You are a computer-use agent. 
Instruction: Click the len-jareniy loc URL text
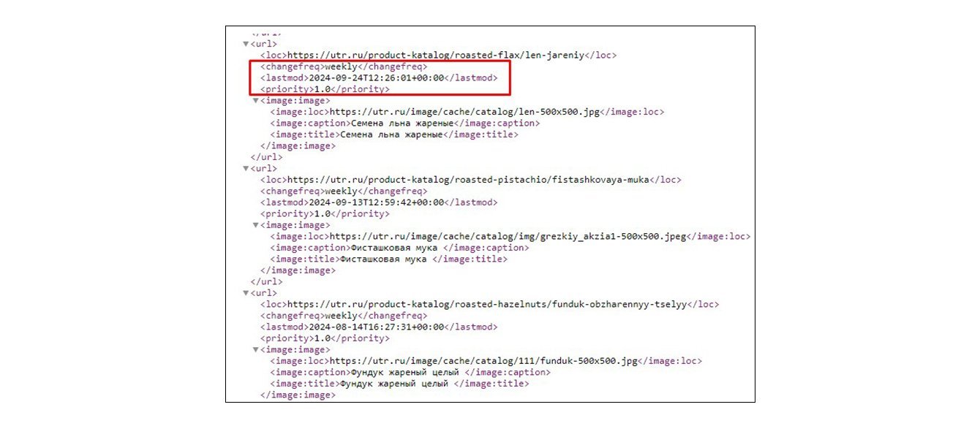436,55
